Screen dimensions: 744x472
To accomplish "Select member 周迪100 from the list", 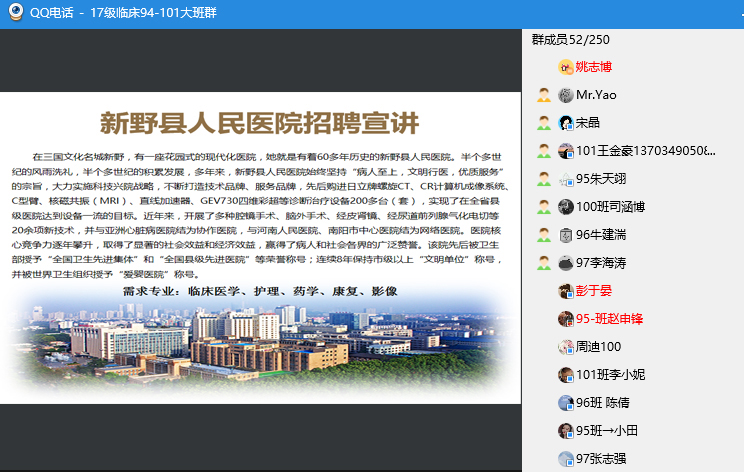I will [599, 347].
